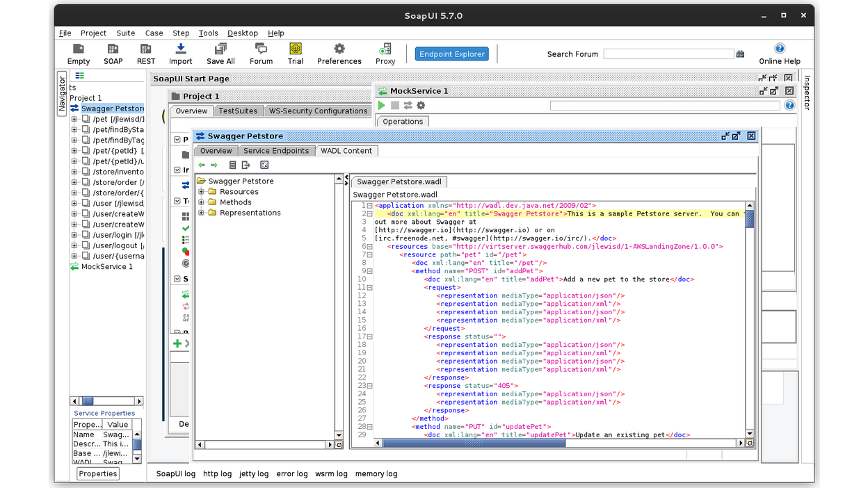Click the green back arrow in WADL toolbar

tap(202, 165)
